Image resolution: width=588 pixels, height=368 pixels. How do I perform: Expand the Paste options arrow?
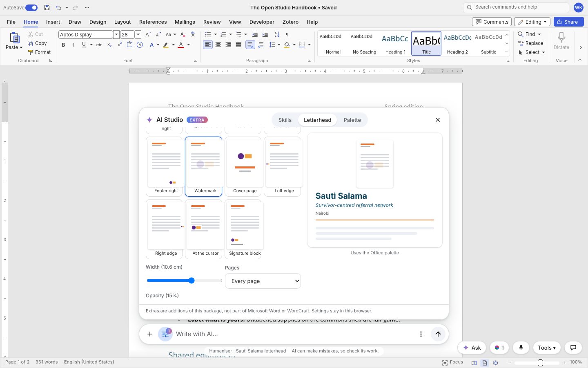pos(21,47)
